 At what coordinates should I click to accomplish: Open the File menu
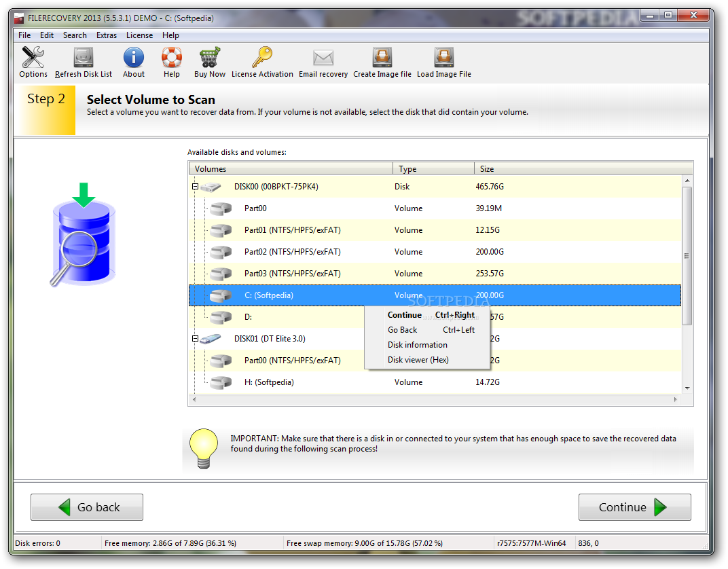coord(24,35)
